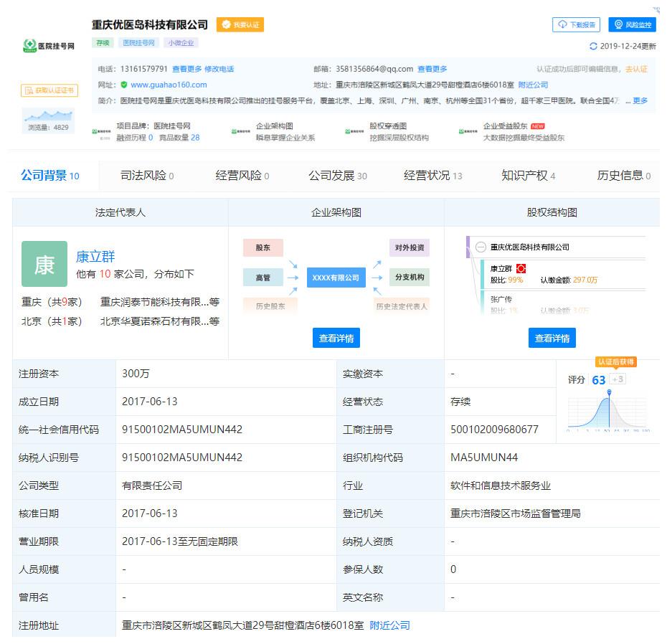Screen dimensions: 667x644
Task: Click the refresh icon beside 2019-12-24更新
Action: pyautogui.click(x=593, y=46)
